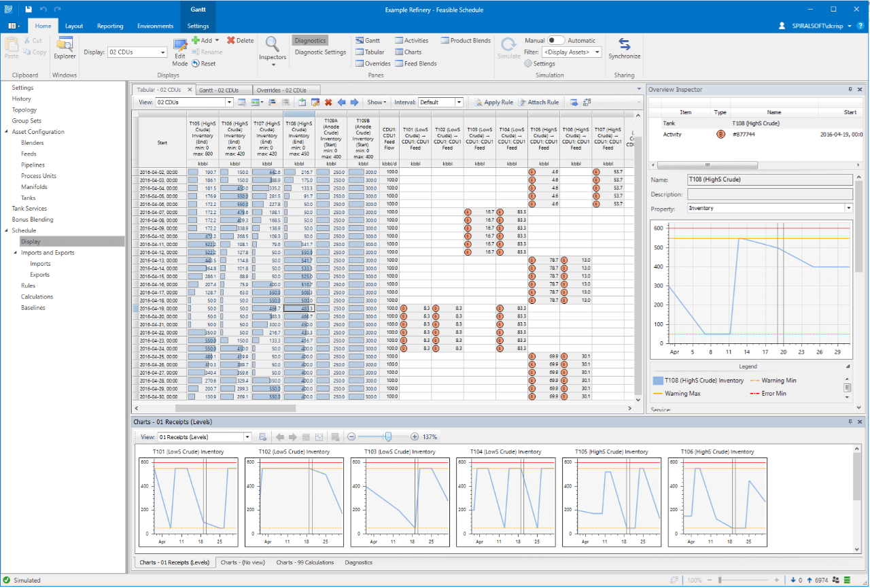Image resolution: width=870 pixels, height=588 pixels.
Task: Open the Reporting ribbon tab
Action: 110,26
